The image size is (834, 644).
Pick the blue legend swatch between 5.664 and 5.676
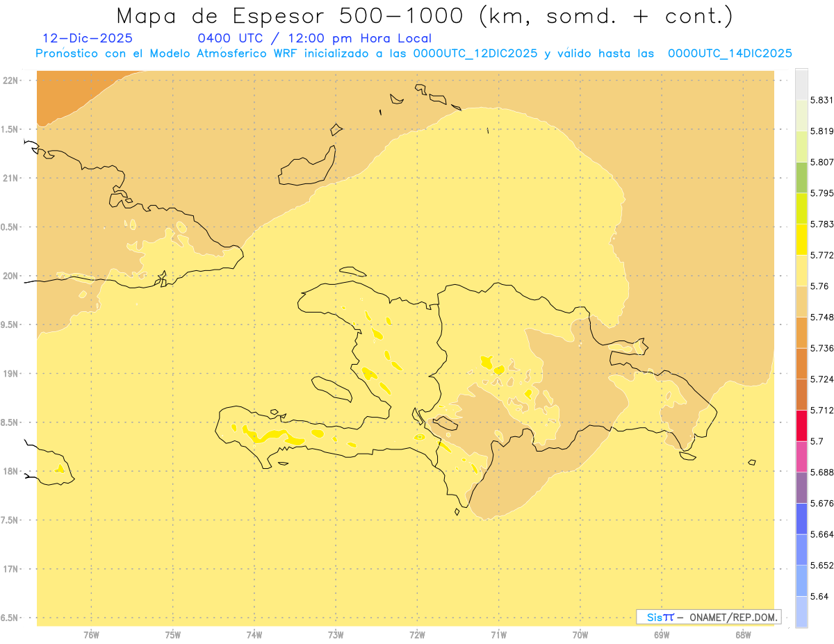(801, 518)
